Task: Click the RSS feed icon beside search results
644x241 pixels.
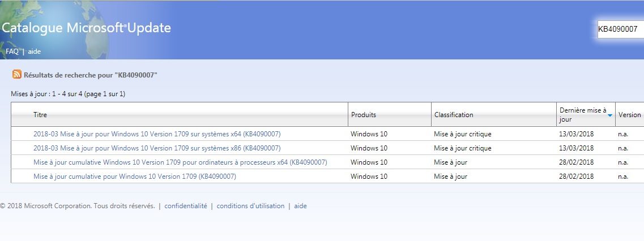Action: [x=17, y=75]
